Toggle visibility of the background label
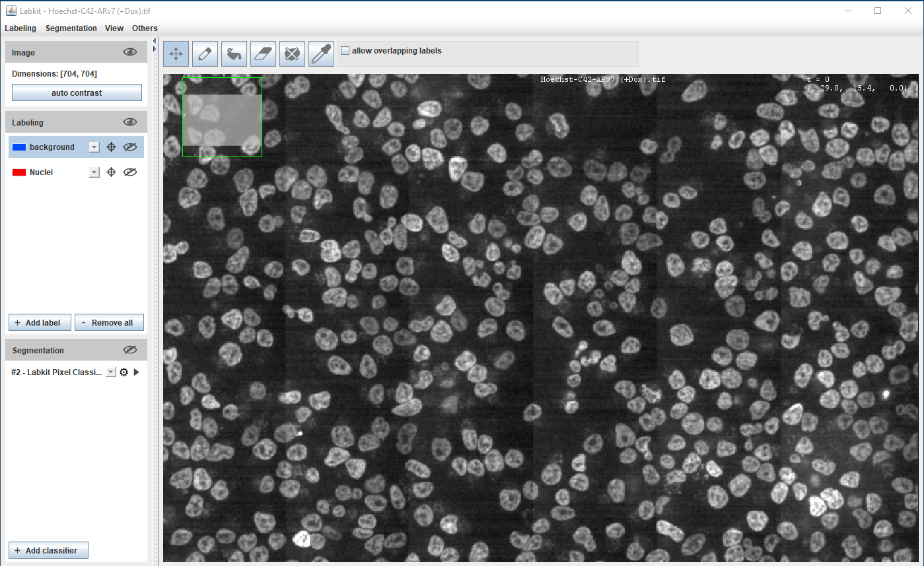Screen dimensions: 924x566 130,147
